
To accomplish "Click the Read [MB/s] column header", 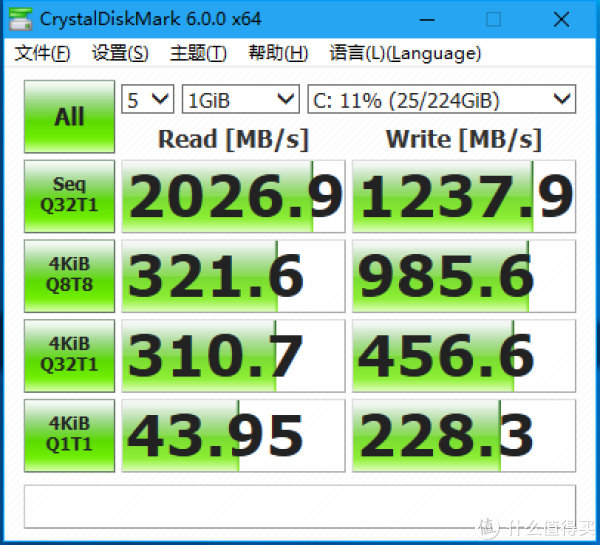I will coord(233,139).
